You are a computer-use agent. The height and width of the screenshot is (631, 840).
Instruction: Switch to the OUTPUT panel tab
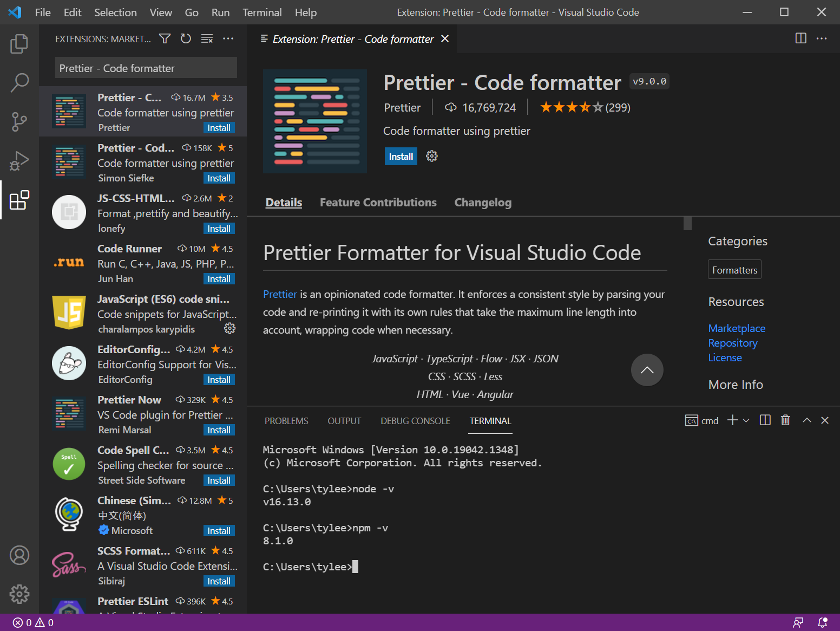[x=344, y=421]
